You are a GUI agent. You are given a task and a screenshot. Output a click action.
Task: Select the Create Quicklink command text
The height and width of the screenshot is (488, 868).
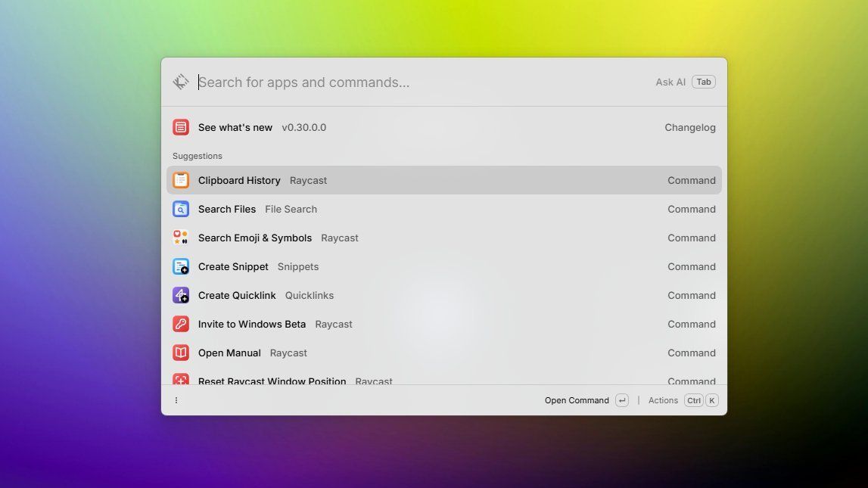(237, 296)
